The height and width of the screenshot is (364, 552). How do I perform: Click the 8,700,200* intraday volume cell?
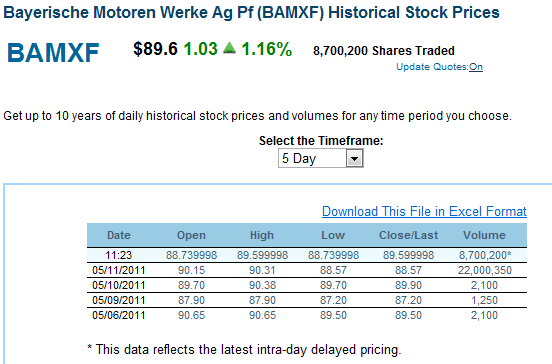pyautogui.click(x=485, y=255)
